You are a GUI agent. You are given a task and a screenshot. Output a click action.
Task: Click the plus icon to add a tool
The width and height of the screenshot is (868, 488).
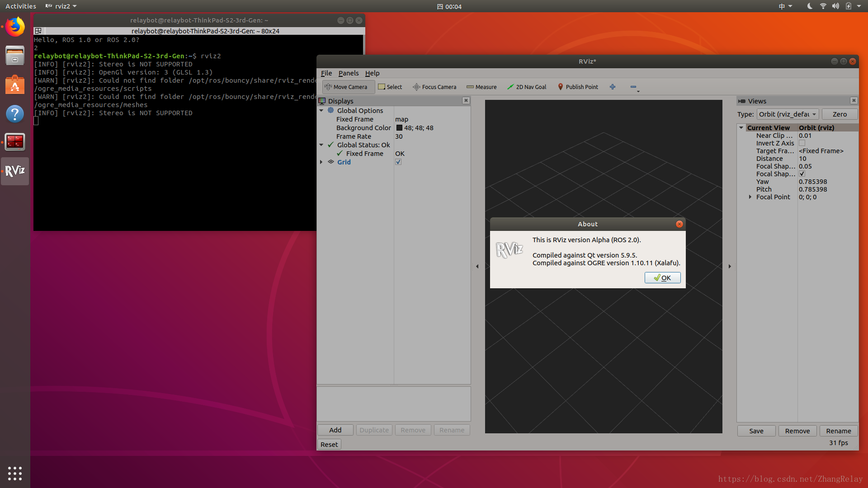613,87
